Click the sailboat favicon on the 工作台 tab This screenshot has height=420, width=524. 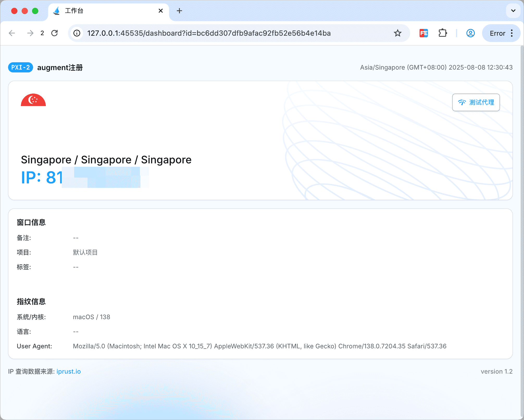click(x=57, y=11)
